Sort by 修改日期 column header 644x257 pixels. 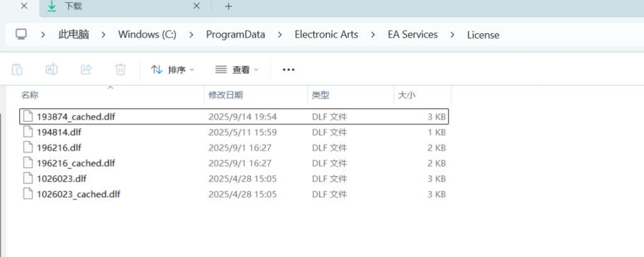[226, 95]
